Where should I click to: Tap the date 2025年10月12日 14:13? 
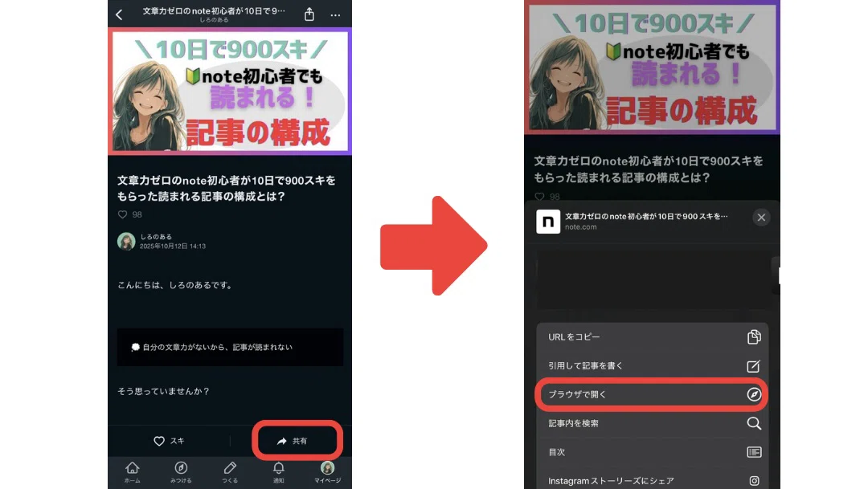pos(173,247)
